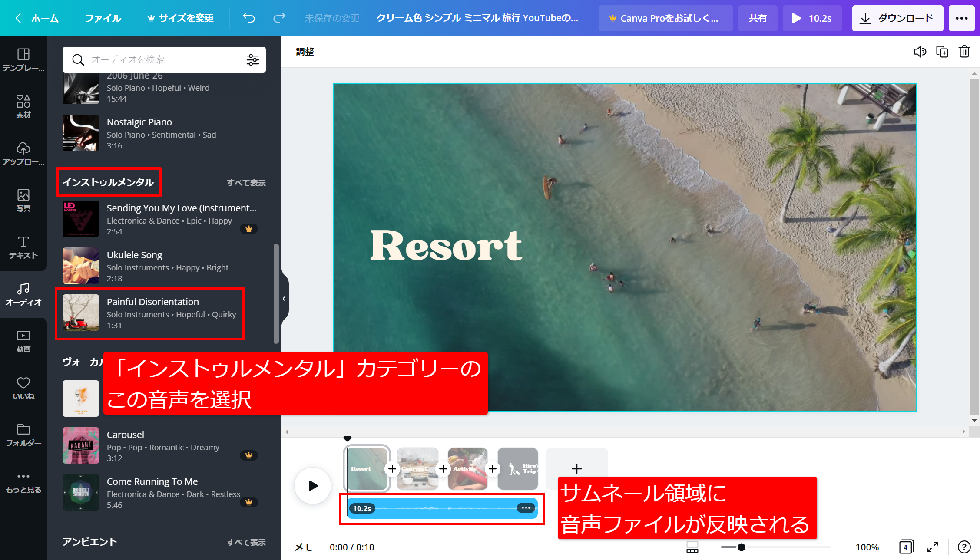This screenshot has height=560, width=980.
Task: Open the 素材 elements panel
Action: click(23, 106)
